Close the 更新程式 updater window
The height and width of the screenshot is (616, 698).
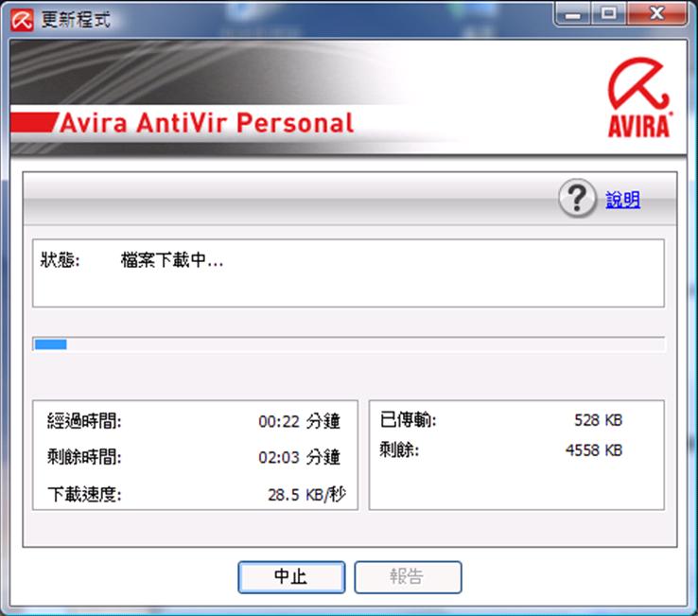656,14
